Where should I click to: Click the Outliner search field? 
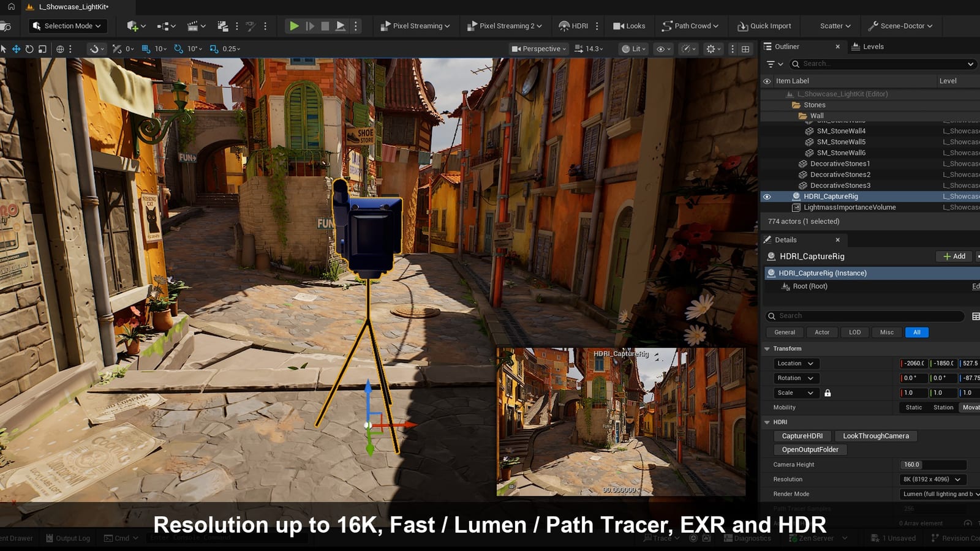pos(883,64)
